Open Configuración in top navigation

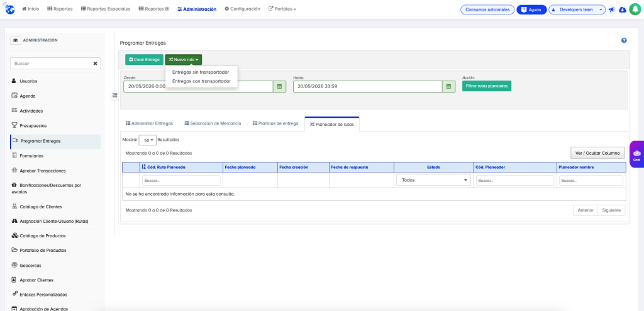242,9
